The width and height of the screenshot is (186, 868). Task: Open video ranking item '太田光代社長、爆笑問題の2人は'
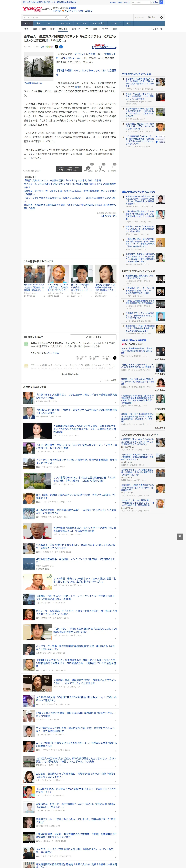click(139, 277)
